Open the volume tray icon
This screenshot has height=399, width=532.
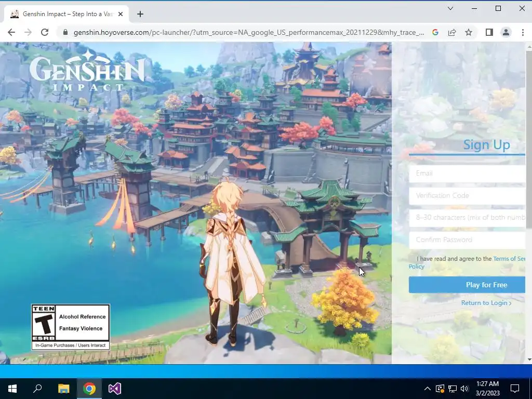464,389
